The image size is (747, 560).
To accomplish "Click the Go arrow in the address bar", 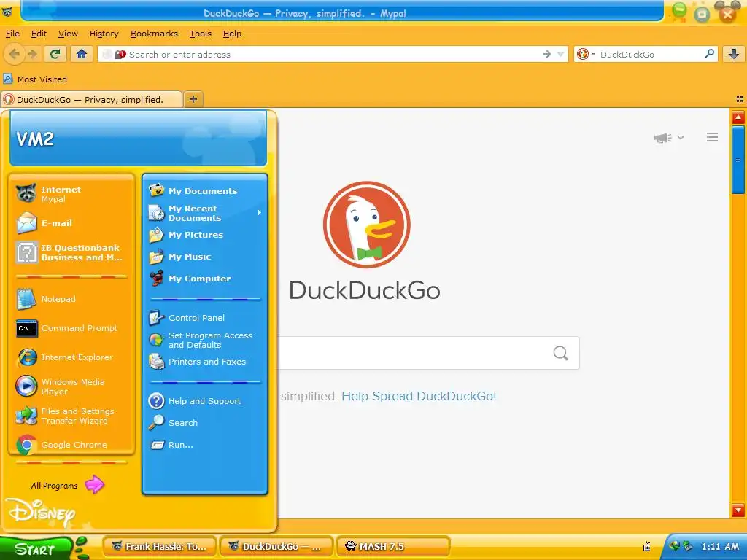I will (x=547, y=54).
